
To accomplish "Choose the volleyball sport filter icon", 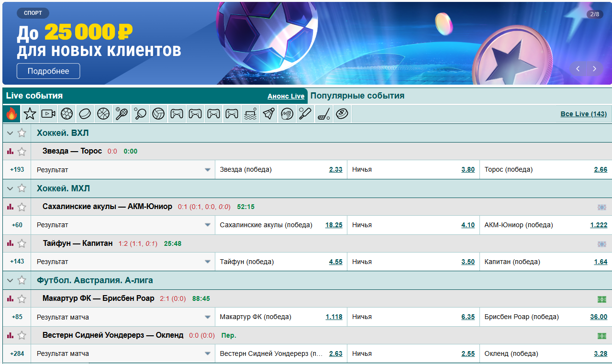I will click(158, 114).
